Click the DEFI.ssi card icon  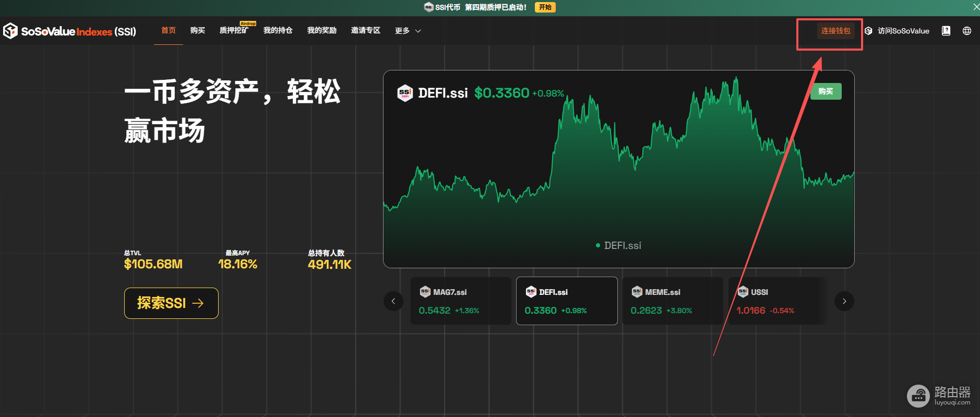(531, 292)
